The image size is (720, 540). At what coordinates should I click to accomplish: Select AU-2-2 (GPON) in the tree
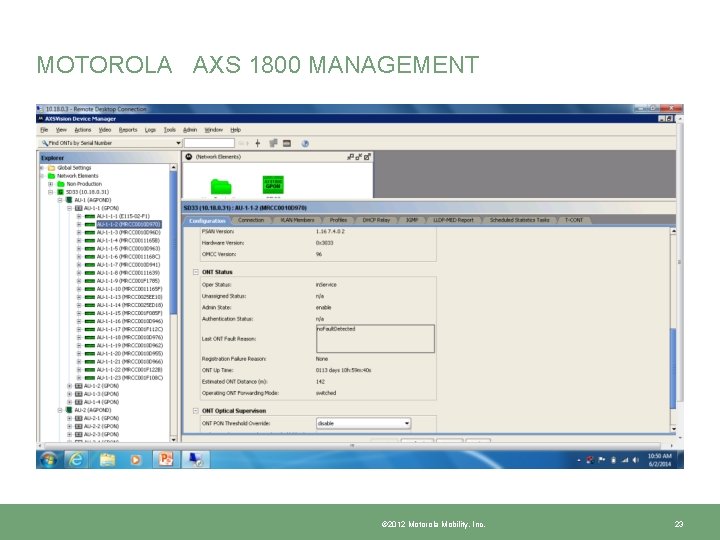[x=101, y=426]
